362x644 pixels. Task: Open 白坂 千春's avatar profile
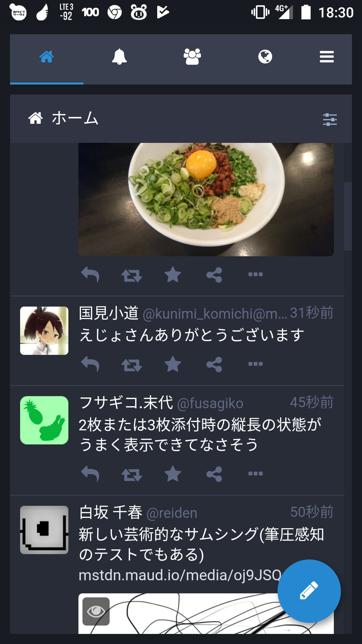click(44, 530)
